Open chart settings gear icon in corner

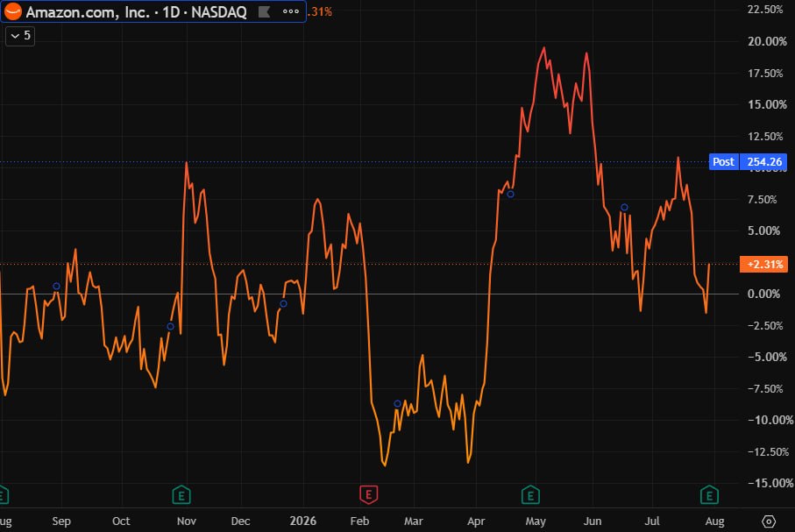769,521
